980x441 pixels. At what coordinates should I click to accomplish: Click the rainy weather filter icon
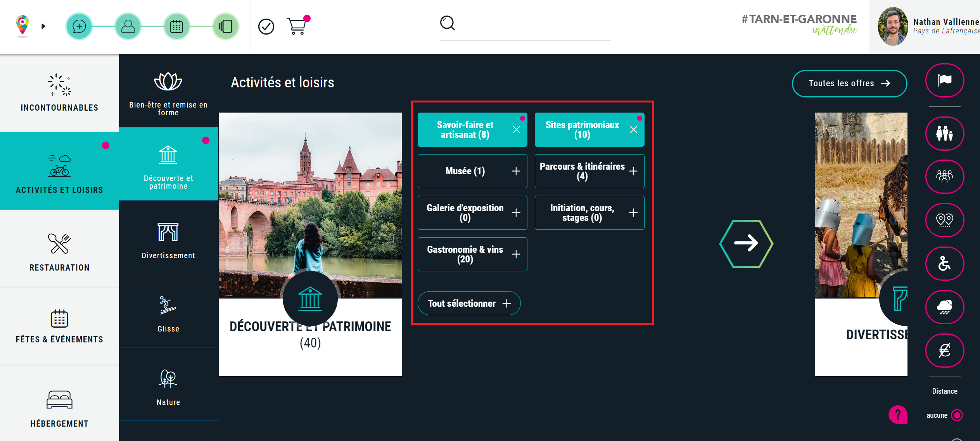pos(944,307)
